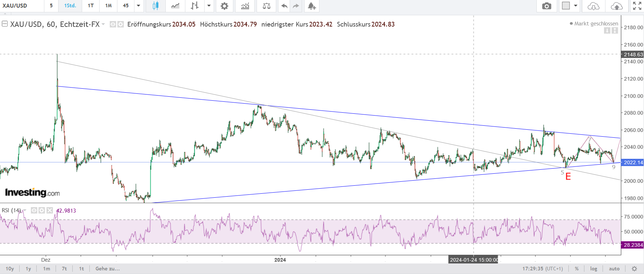Expand the RSI (14) legend dropdown
644x274 pixels.
pos(25,210)
